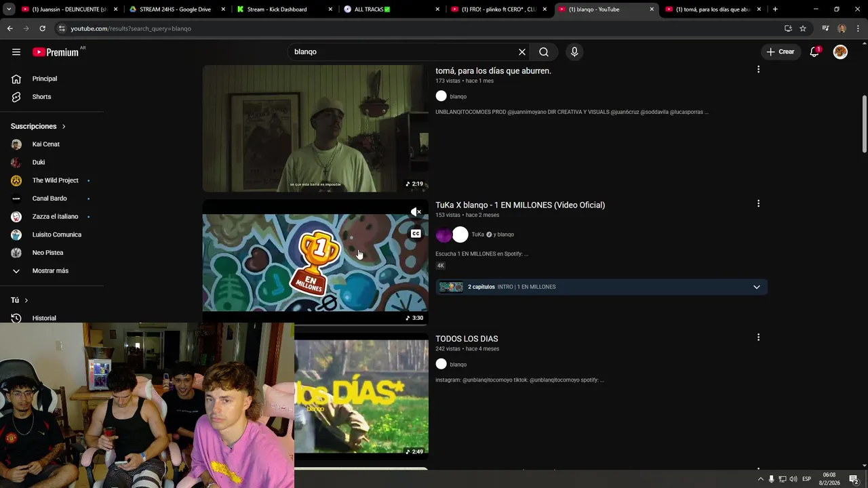
Task: Show hidden system tray icons
Action: tap(761, 479)
